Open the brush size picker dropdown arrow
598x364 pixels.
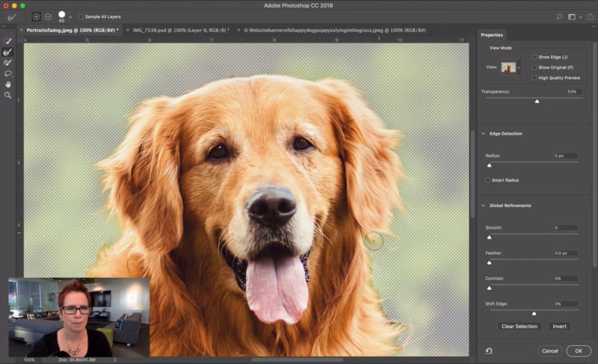tap(70, 17)
